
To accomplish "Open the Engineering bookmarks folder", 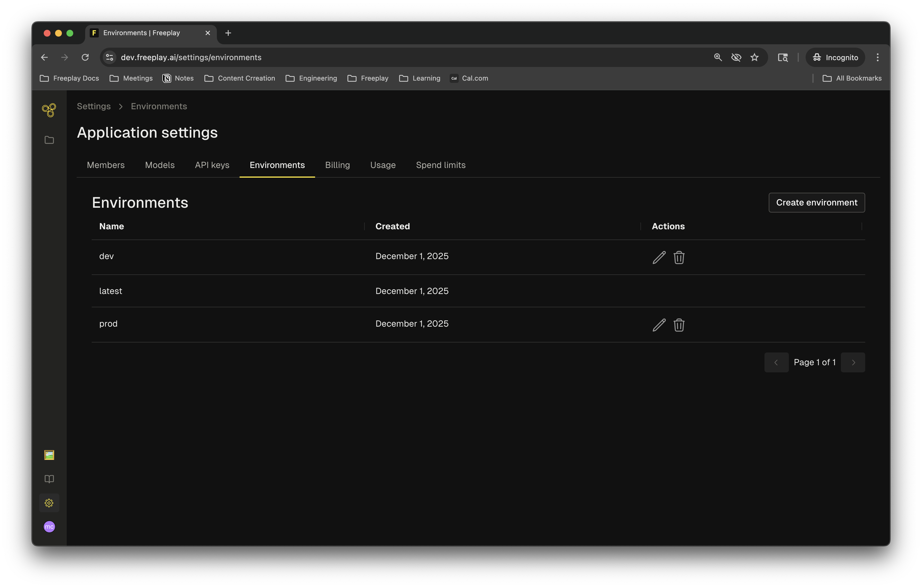I will coord(311,78).
